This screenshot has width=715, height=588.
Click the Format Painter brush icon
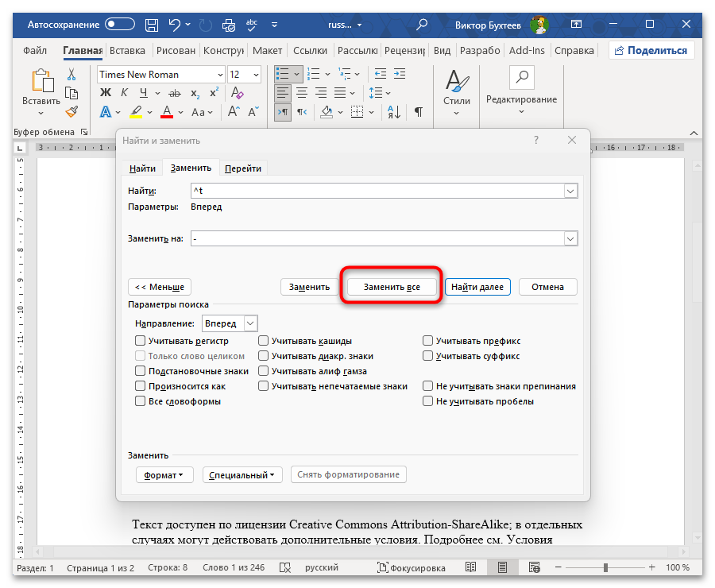pyautogui.click(x=71, y=112)
